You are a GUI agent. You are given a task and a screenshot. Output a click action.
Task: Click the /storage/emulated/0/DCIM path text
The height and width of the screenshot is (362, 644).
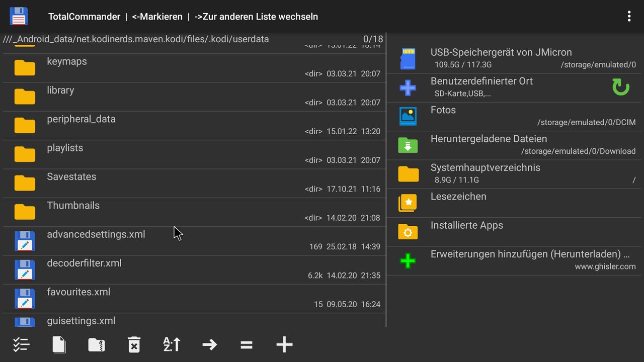587,122
